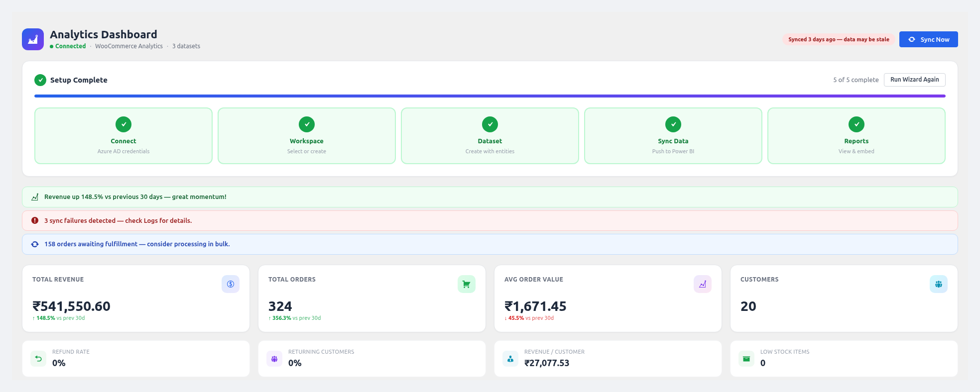Click the '3 sync failures detected' alert message
The image size is (980, 392).
point(118,220)
